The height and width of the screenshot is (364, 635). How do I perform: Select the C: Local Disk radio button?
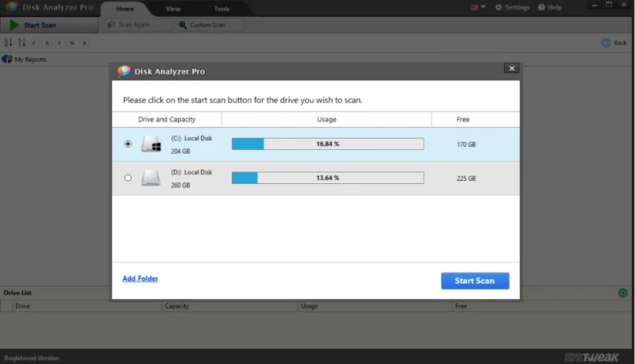coord(128,144)
